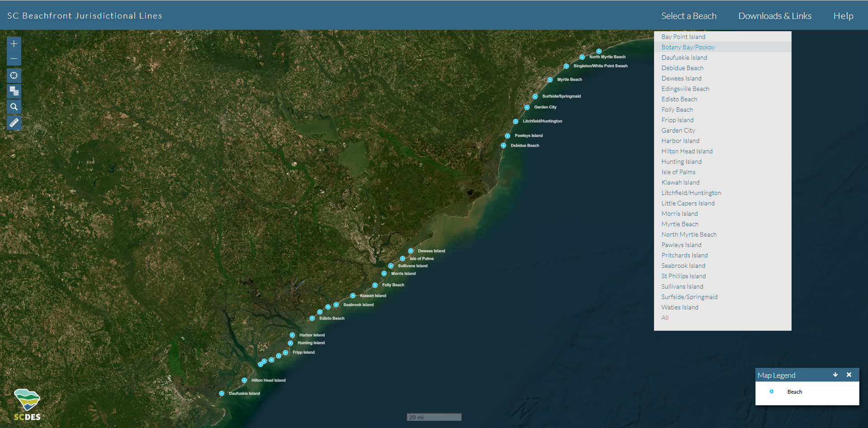Image resolution: width=868 pixels, height=428 pixels.
Task: Close the Map Legend panel
Action: coord(849,375)
